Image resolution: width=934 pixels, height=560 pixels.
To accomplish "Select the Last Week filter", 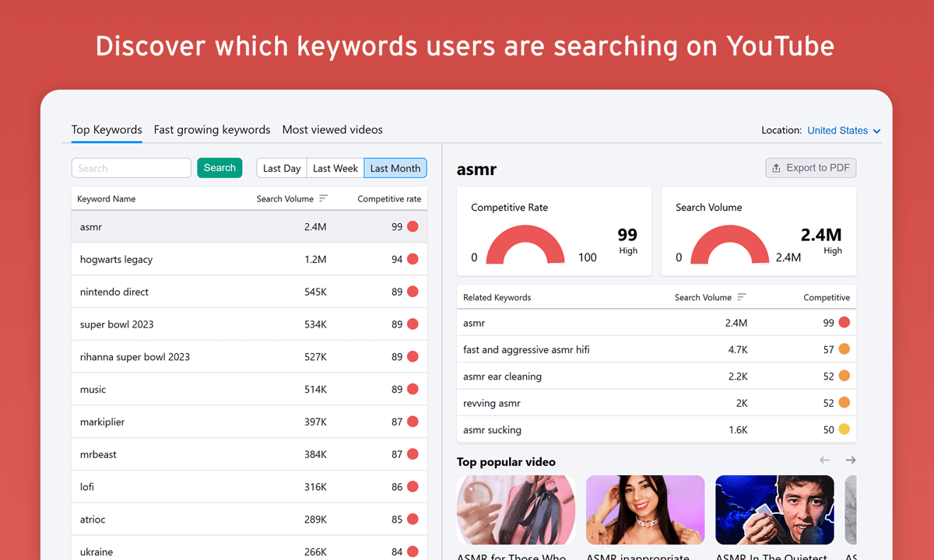I will click(x=335, y=167).
